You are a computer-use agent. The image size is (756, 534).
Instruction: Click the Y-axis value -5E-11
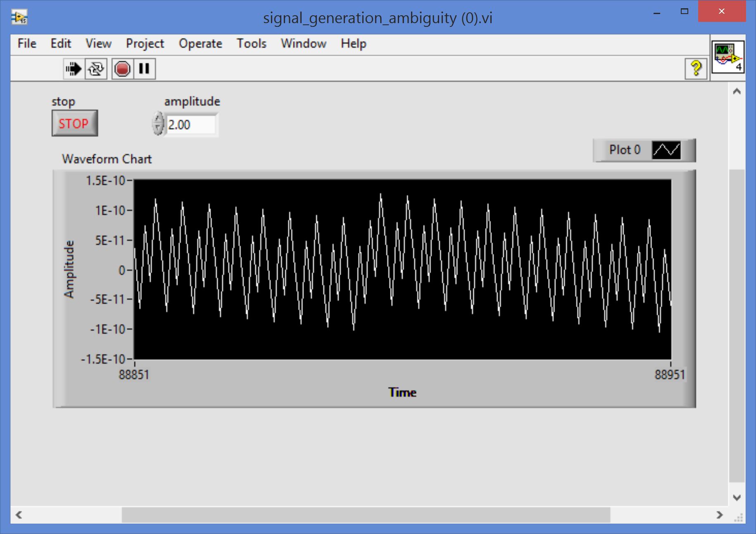[x=107, y=299]
